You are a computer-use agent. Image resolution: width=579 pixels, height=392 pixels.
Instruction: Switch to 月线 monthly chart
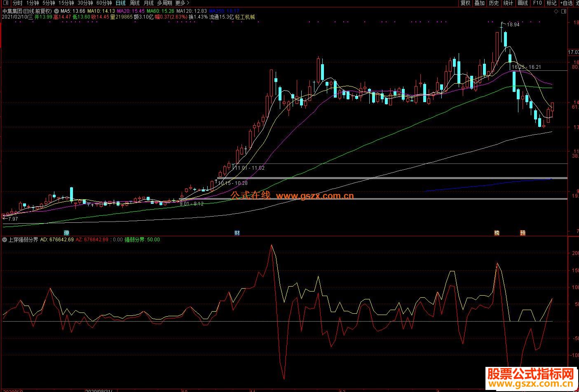pyautogui.click(x=148, y=3)
